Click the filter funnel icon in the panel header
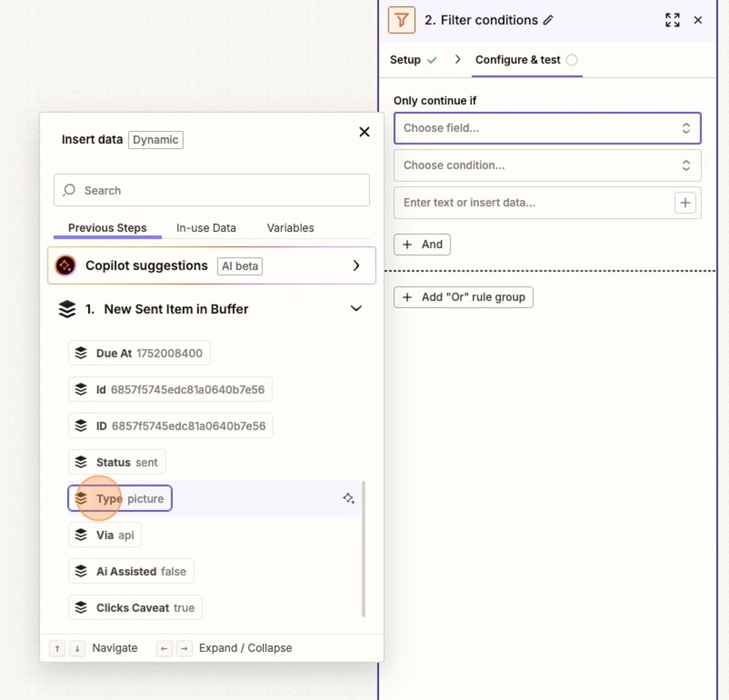This screenshot has height=700, width=729. (402, 20)
